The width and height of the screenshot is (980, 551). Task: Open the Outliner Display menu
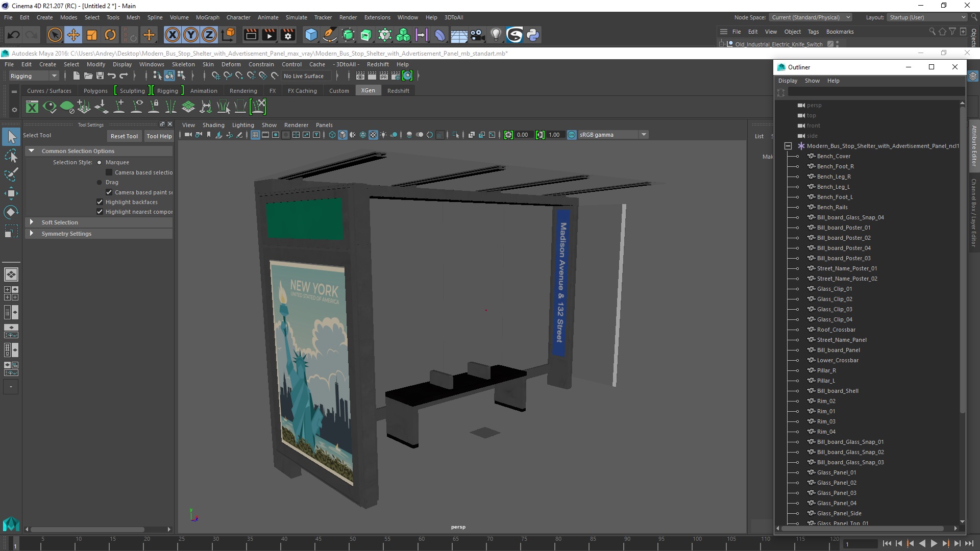pyautogui.click(x=788, y=81)
